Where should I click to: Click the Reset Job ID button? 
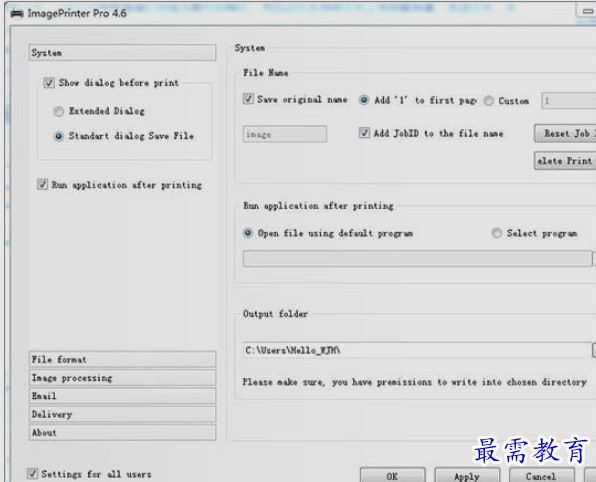click(565, 133)
